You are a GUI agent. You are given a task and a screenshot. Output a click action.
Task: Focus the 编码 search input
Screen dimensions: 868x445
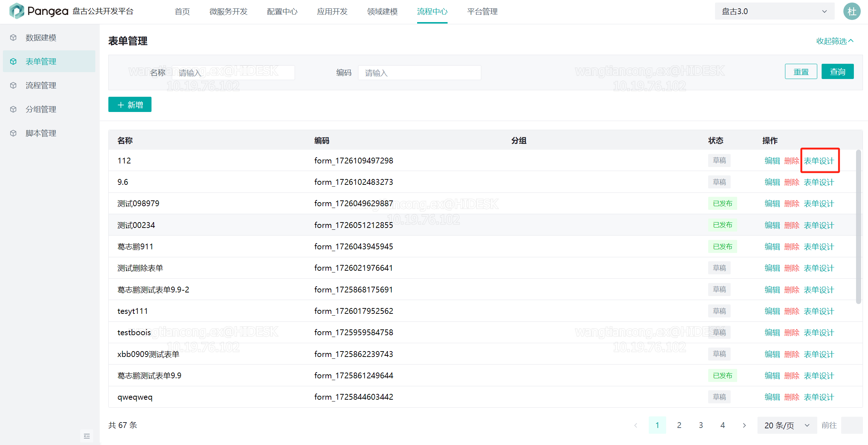tap(420, 73)
